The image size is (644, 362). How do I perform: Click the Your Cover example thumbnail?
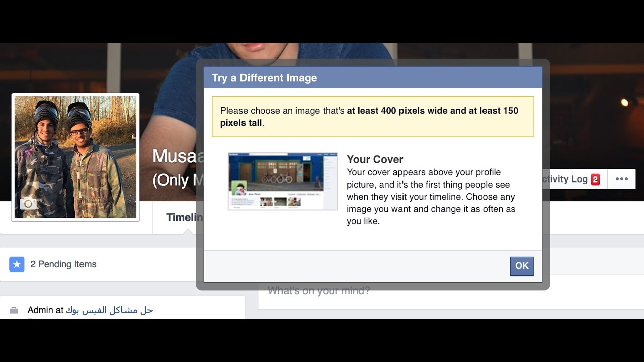[283, 181]
